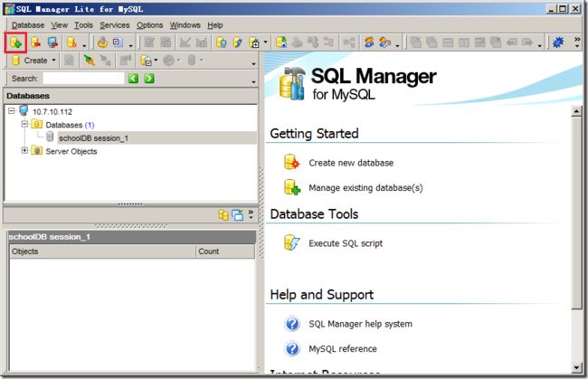Open the User Manager icon
This screenshot has height=379, width=588.
coord(369,43)
